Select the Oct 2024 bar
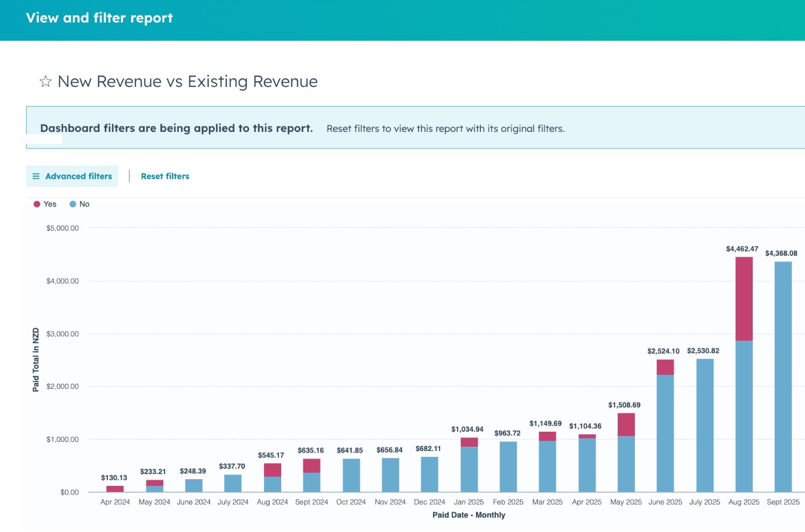The height and width of the screenshot is (532, 805). pos(351,476)
